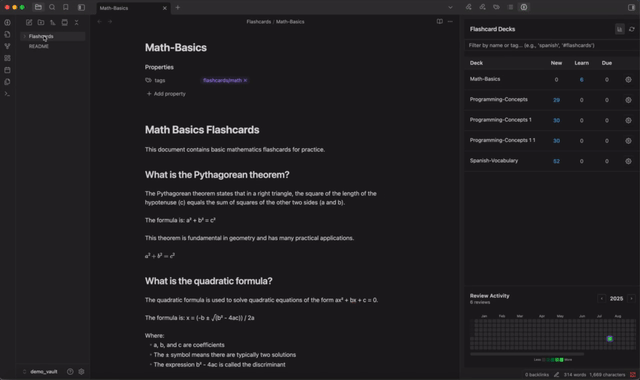The width and height of the screenshot is (640, 380).
Task: Open settings gear for Programming-Concepts 1 1 deck
Action: [x=628, y=141]
